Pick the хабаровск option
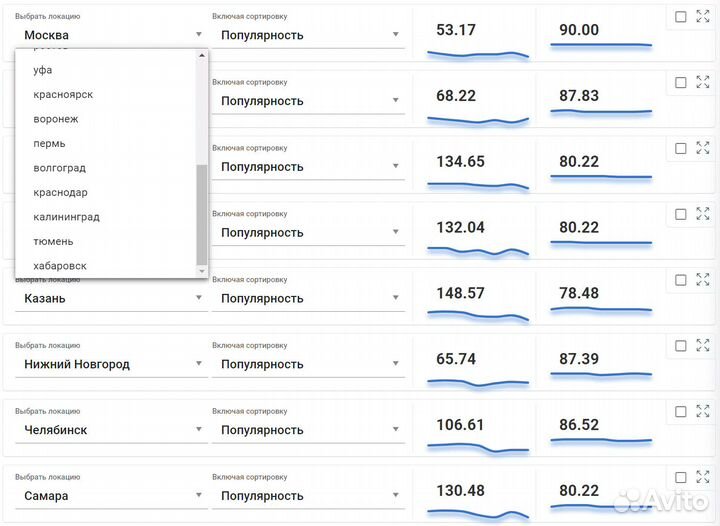The height and width of the screenshot is (526, 720). [60, 266]
